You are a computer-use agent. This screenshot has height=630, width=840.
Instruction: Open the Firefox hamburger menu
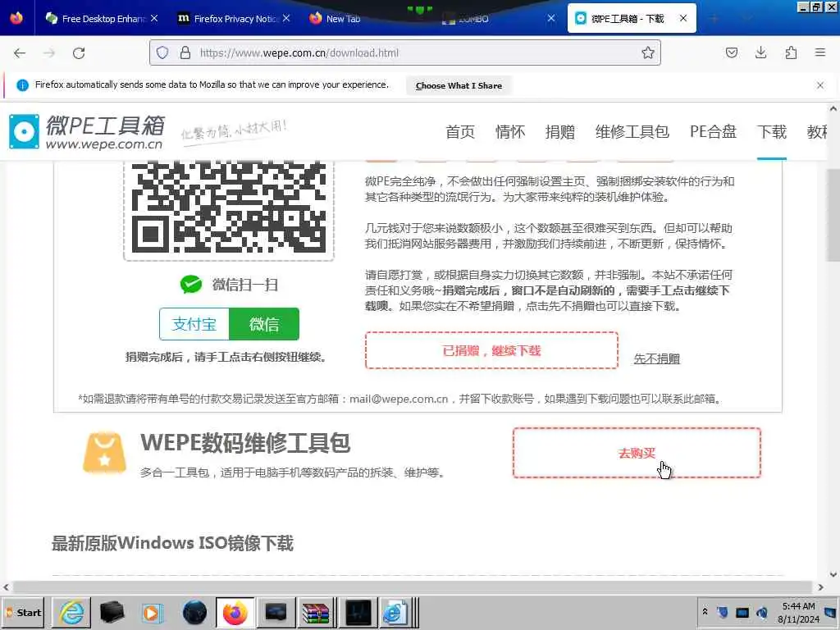tap(820, 52)
